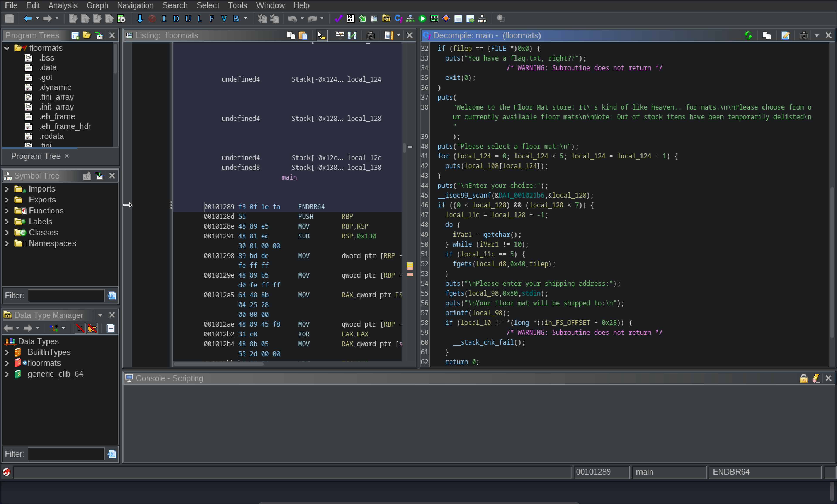
Task: Open the Data Type Manager dropdown menu
Action: 100,315
